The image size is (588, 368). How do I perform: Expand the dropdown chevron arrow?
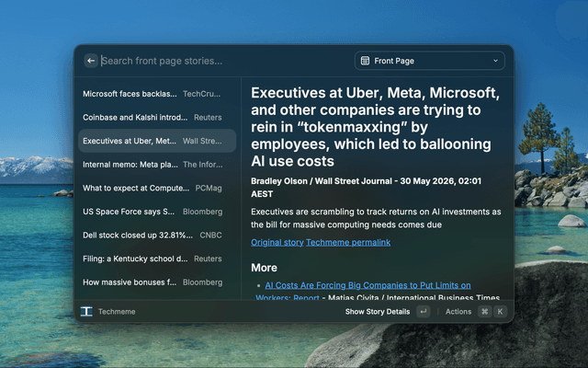pos(495,61)
